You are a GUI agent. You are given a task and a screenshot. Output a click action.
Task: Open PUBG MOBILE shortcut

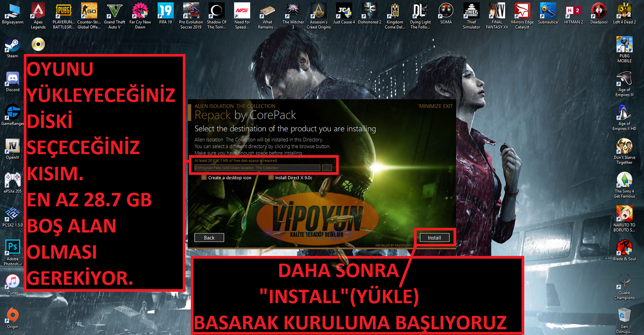(624, 50)
